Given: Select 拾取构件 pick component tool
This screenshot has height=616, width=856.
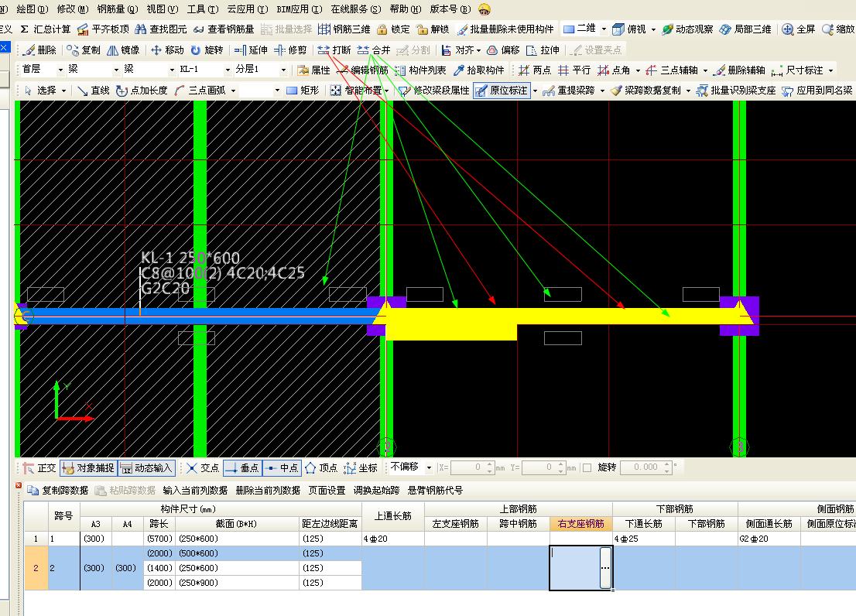Looking at the screenshot, I should pos(479,70).
